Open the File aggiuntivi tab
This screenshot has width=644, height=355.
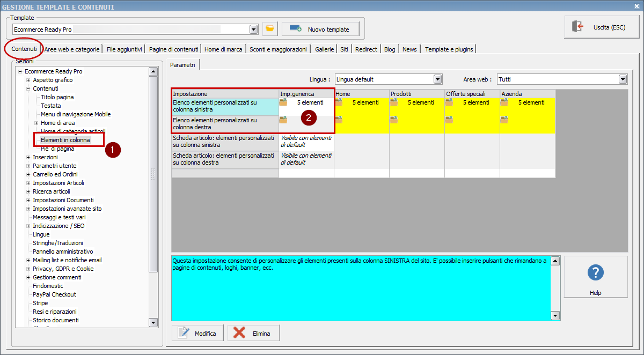(x=125, y=49)
